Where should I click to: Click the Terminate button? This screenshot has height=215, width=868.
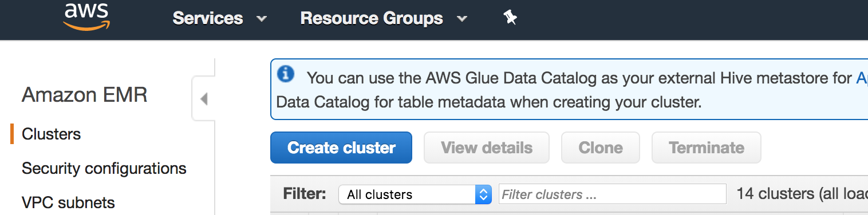click(x=707, y=148)
